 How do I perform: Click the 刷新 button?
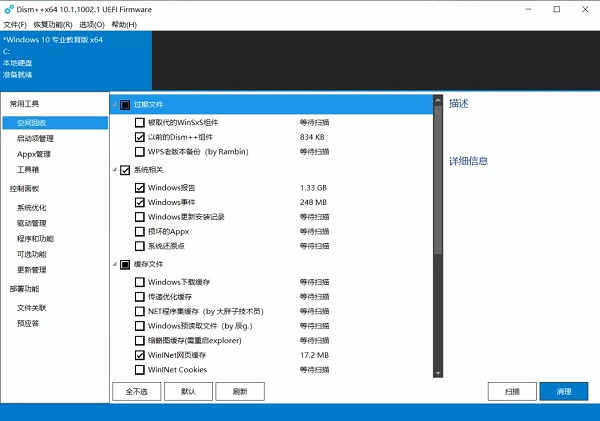pyautogui.click(x=240, y=391)
